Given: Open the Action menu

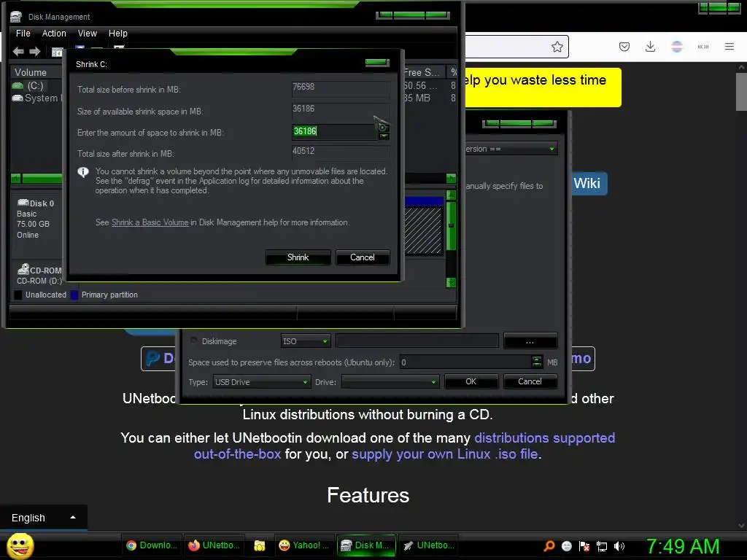Looking at the screenshot, I should [54, 34].
